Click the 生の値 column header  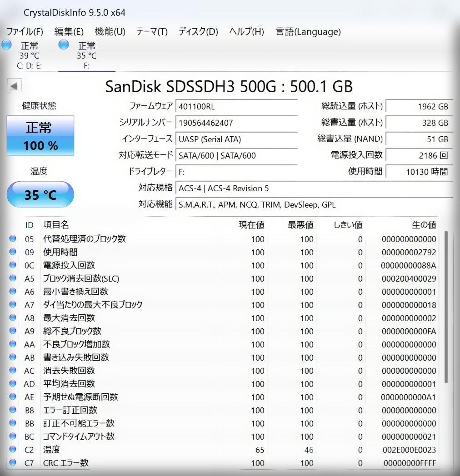point(424,225)
